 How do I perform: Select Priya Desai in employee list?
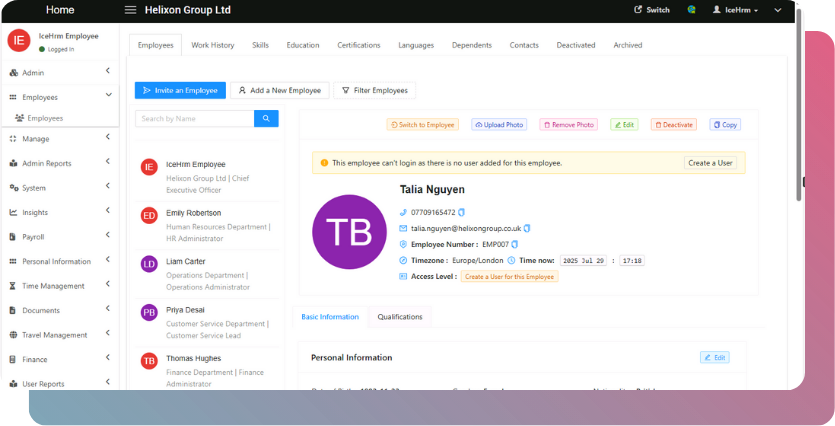tap(207, 322)
